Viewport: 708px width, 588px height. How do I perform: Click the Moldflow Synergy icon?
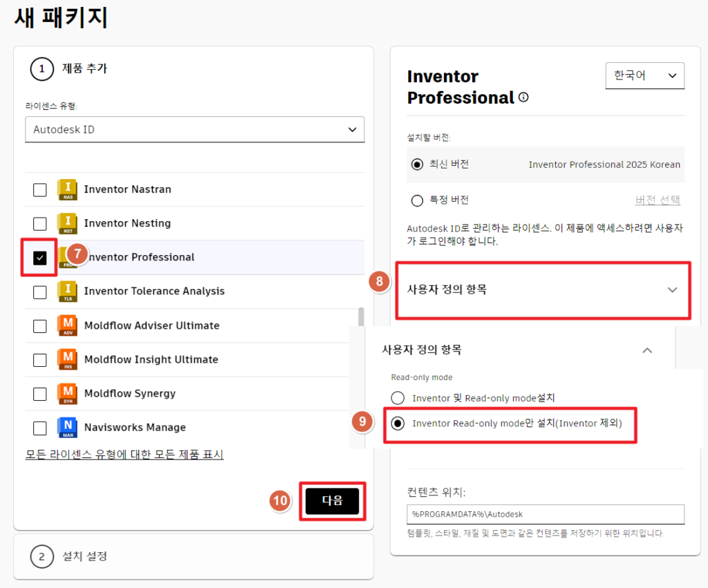(x=67, y=394)
